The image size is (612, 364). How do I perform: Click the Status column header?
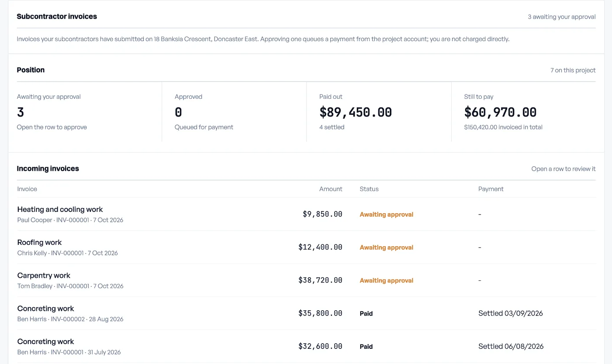click(x=369, y=189)
